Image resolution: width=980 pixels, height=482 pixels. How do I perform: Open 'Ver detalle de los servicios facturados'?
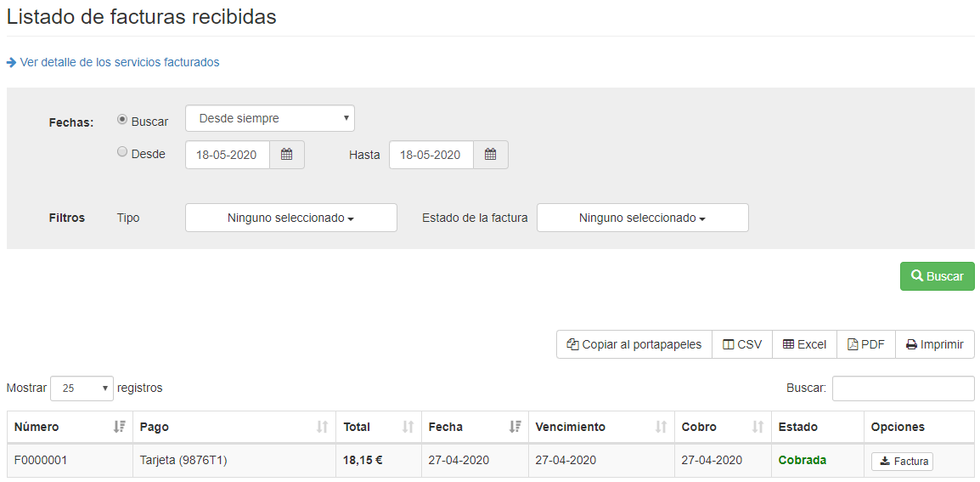[x=119, y=62]
